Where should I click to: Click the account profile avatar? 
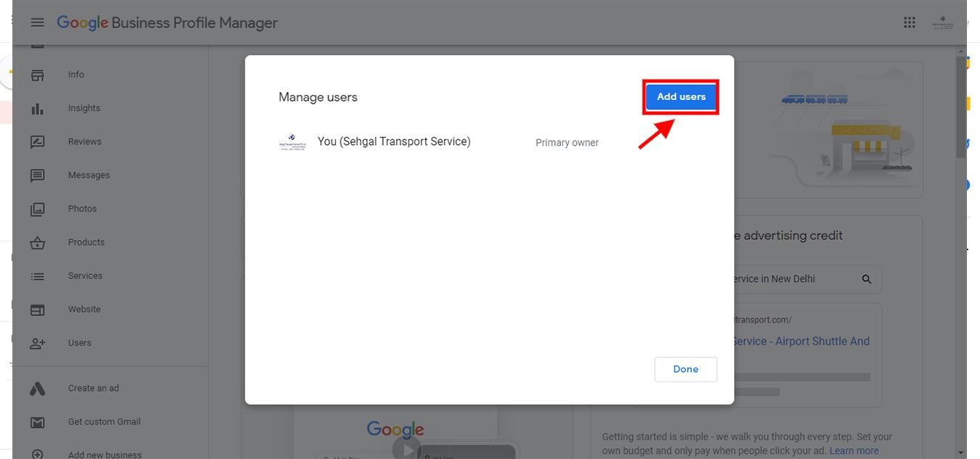click(x=942, y=22)
